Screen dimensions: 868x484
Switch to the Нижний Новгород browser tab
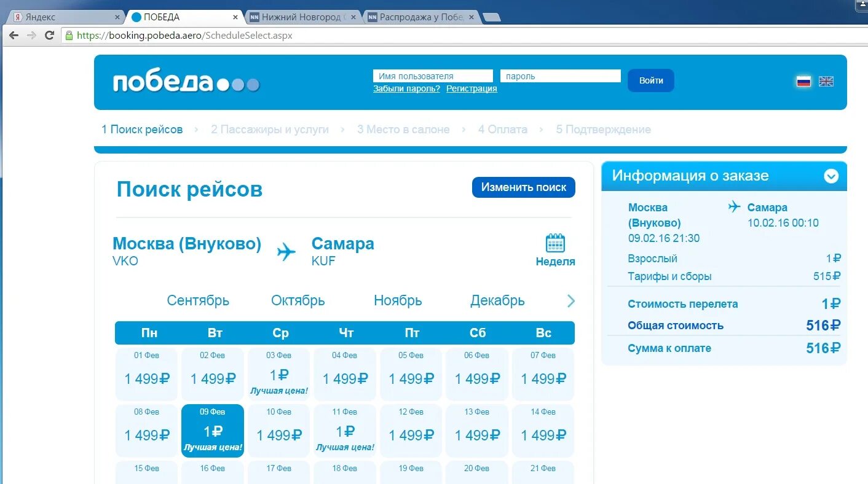tap(302, 17)
